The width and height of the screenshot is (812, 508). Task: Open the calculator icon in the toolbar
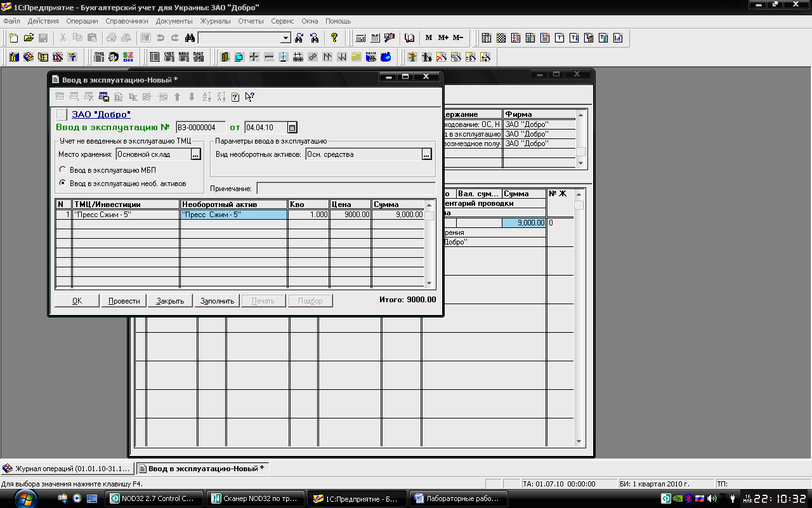(360, 37)
